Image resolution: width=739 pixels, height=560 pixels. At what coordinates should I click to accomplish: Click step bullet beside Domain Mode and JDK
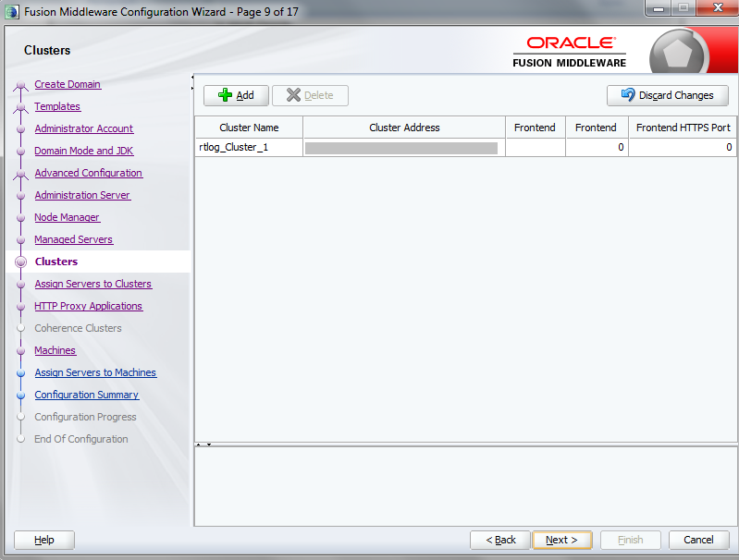[20, 152]
